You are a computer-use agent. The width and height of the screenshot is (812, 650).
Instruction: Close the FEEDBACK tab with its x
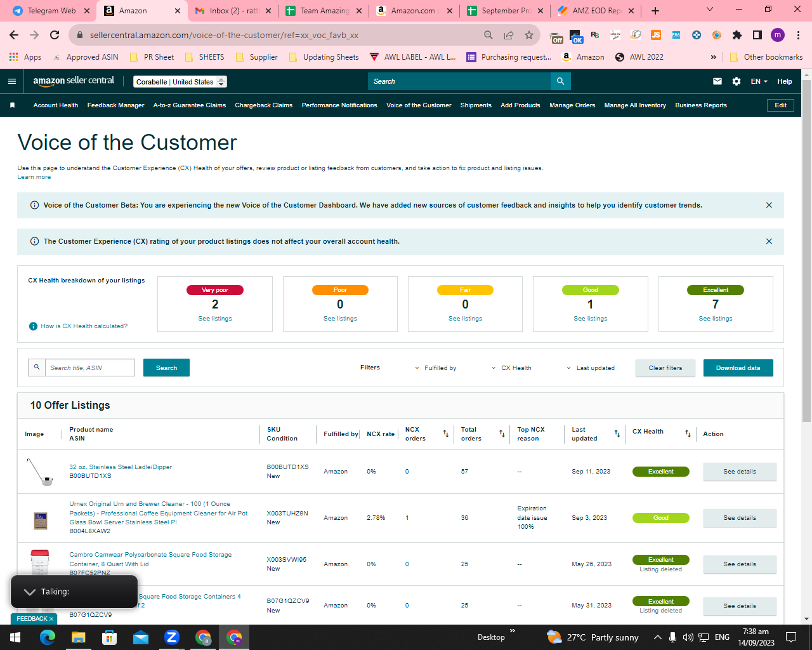(51, 619)
